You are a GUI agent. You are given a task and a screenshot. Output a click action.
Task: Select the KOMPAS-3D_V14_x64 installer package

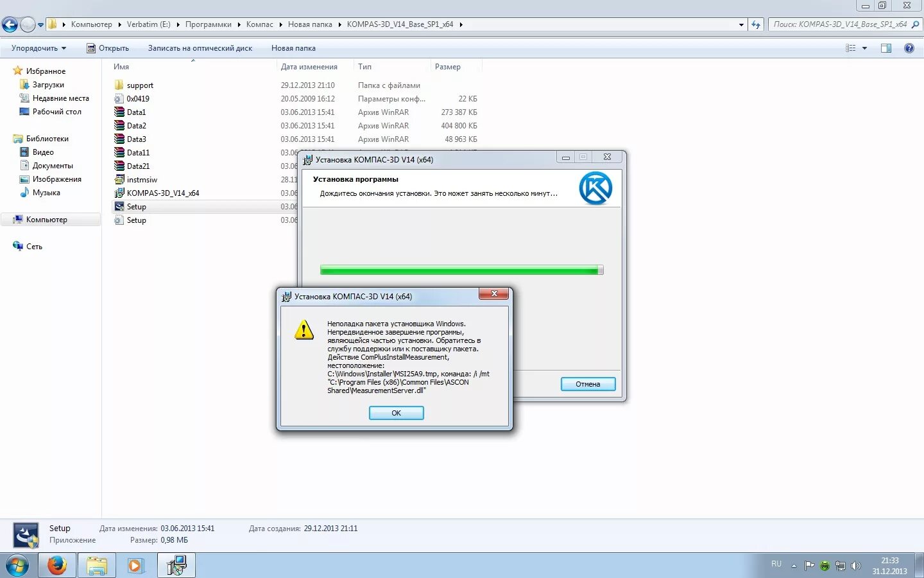point(163,193)
